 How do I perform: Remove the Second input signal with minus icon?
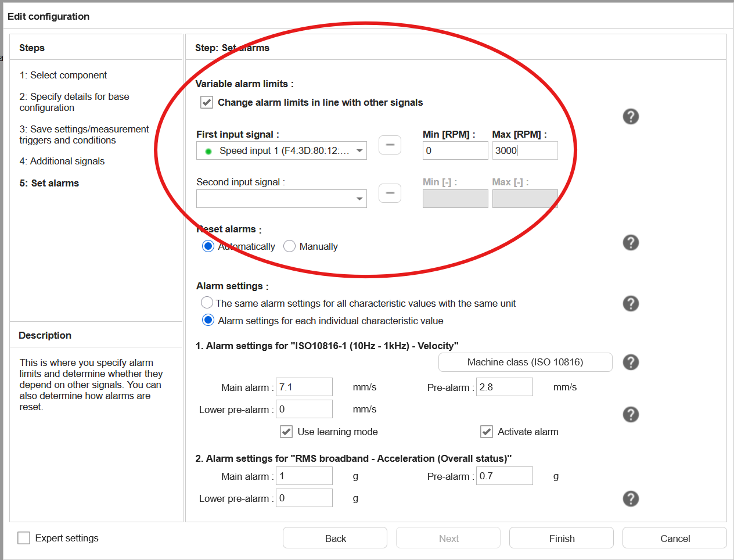point(390,193)
